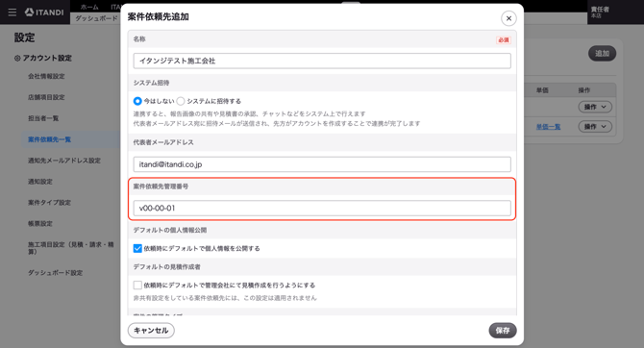This screenshot has height=348, width=644.
Task: Open 店舗項目設定 in sidebar
Action: click(46, 97)
